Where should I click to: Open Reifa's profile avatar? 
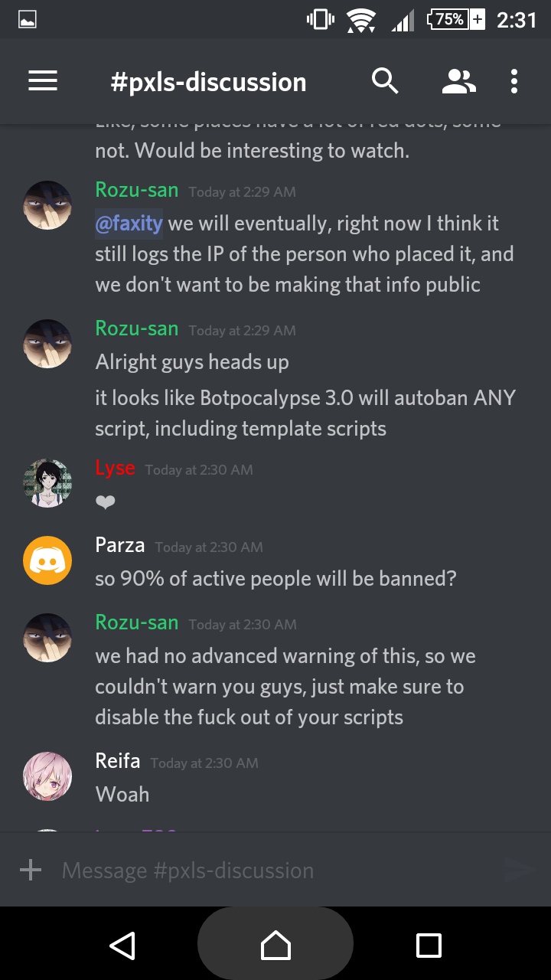pos(47,776)
